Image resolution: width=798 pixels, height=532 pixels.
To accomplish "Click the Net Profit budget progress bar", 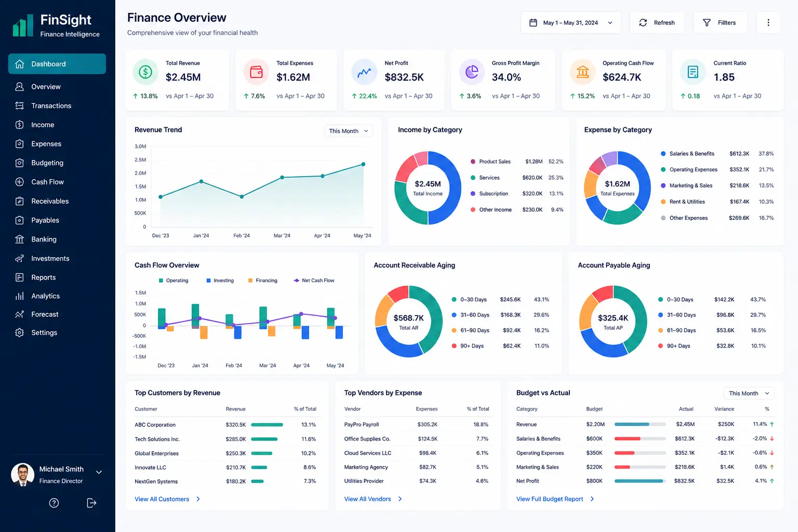I will 640,481.
